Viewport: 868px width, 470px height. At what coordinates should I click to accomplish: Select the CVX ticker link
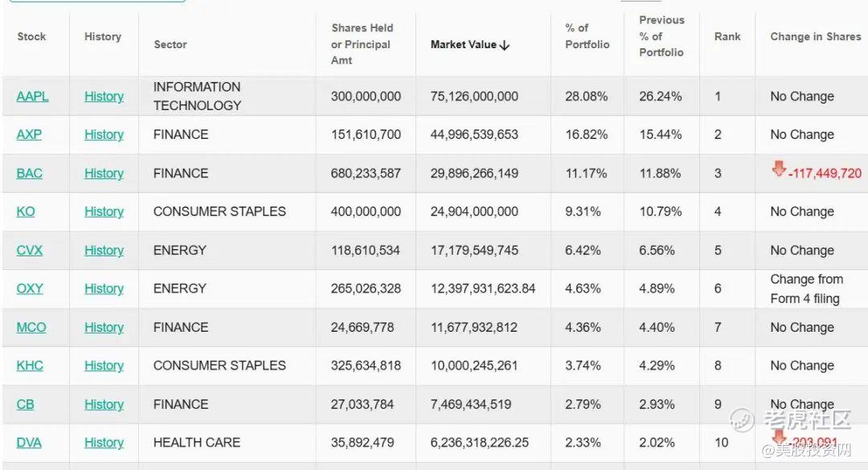click(x=30, y=251)
